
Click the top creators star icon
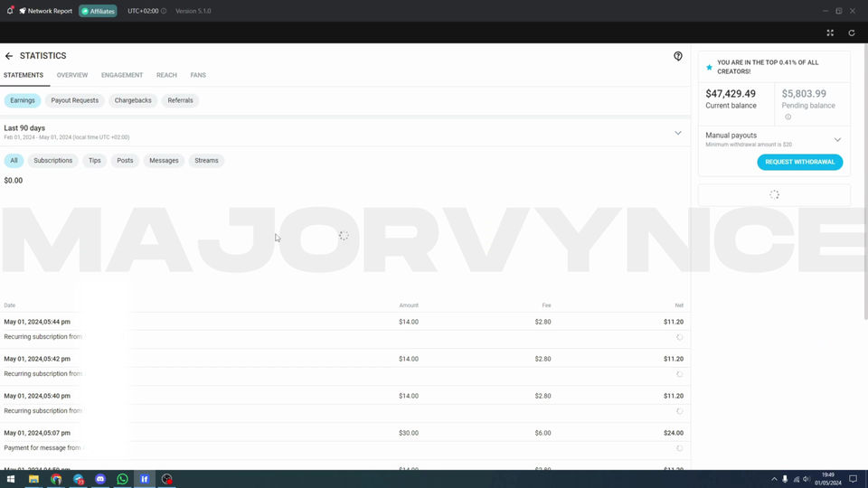click(x=709, y=67)
